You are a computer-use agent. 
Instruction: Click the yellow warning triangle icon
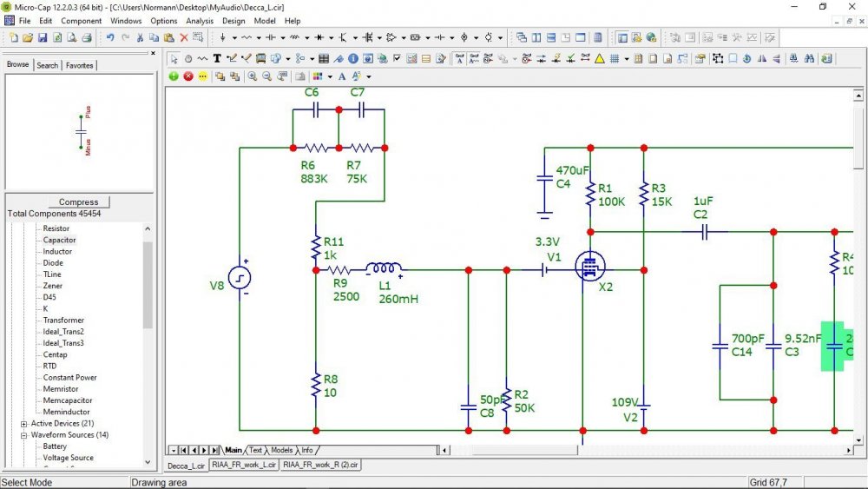point(598,59)
